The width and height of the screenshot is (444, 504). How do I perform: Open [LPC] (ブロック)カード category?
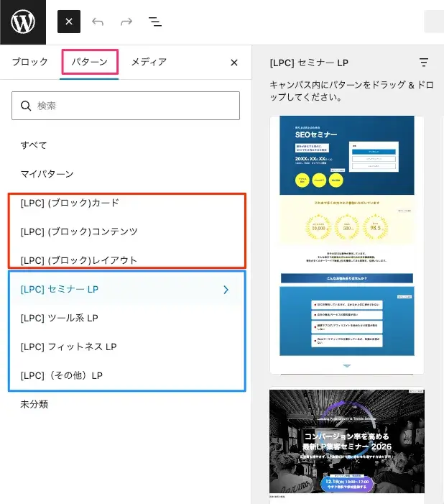coord(70,203)
